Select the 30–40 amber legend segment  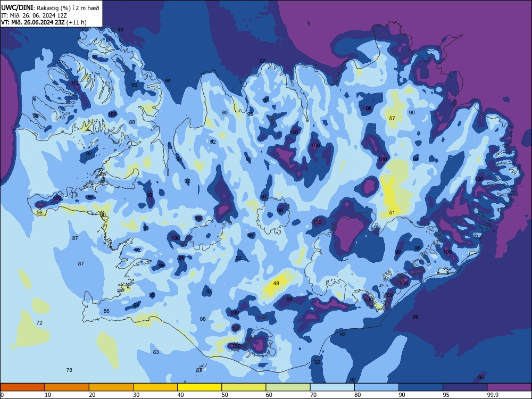tap(155, 387)
